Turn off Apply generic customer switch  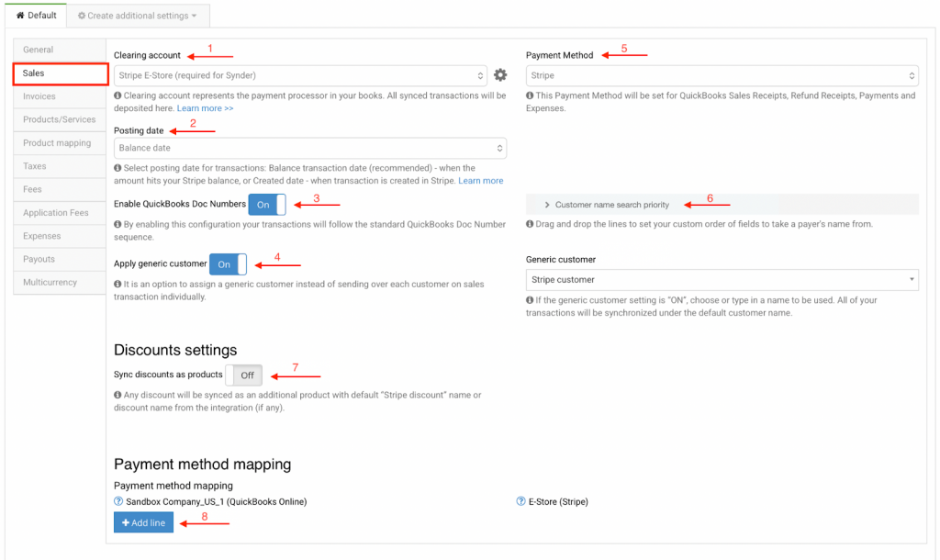pos(228,264)
